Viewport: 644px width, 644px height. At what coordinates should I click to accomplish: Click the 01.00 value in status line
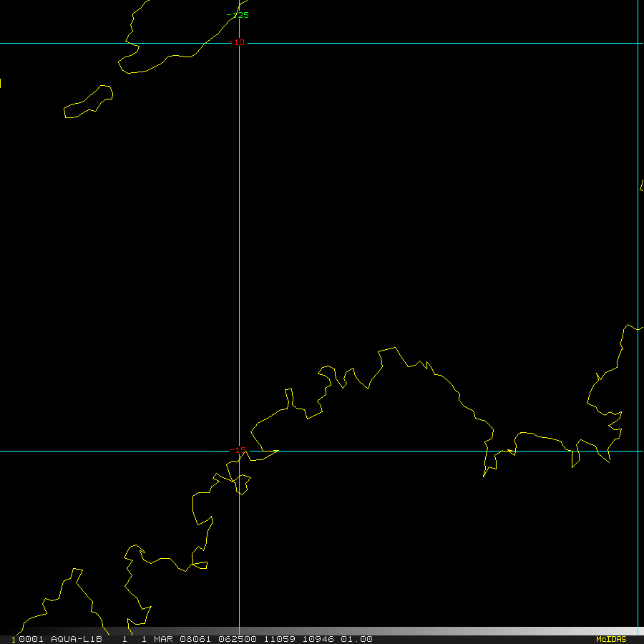point(356,639)
